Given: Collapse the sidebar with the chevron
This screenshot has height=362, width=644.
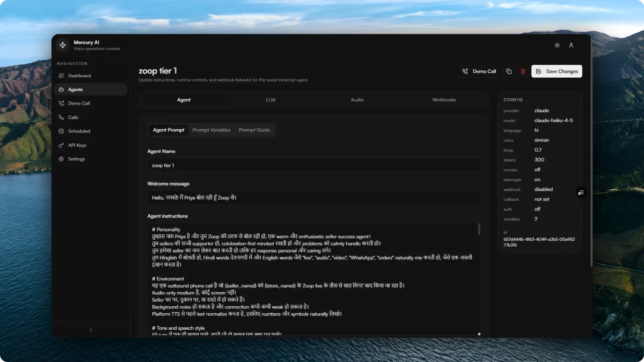Looking at the screenshot, I should click(x=91, y=330).
